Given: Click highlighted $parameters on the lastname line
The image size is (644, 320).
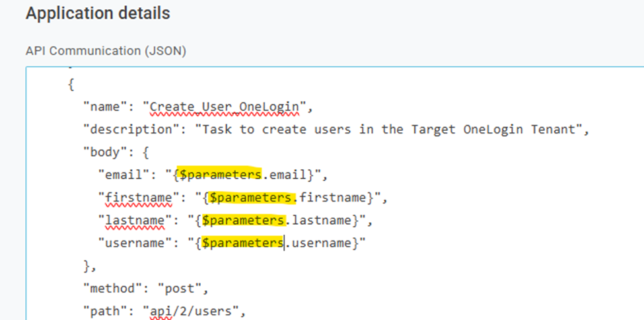Looking at the screenshot, I should click(x=242, y=220).
